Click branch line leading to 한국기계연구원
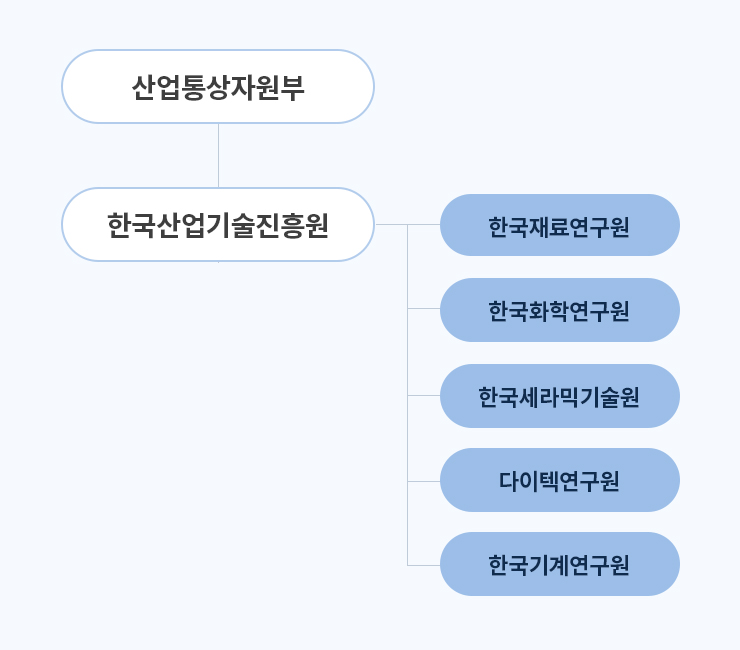This screenshot has width=740, height=650. click(x=424, y=565)
